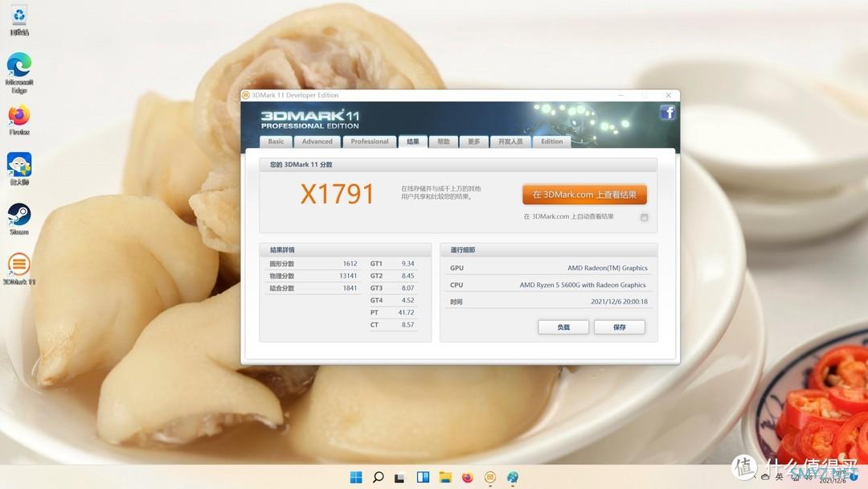The image size is (868, 489).
Task: Click the 3DMark title bar app icon
Action: click(246, 95)
